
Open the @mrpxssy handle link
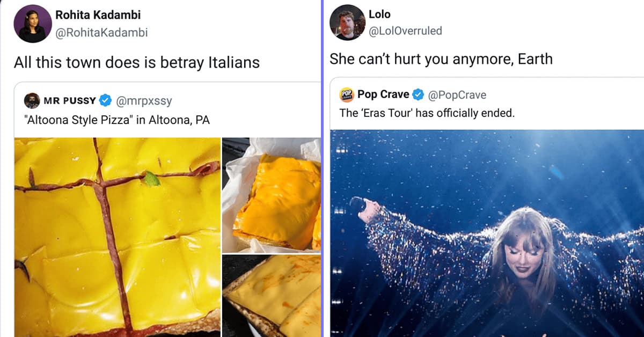(x=143, y=101)
